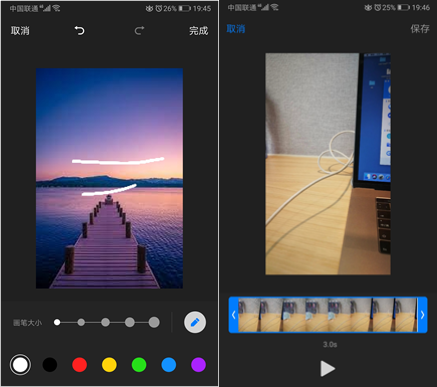Screen dimensions: 437x387
Task: Tap 保存 to save trimmed video
Action: pyautogui.click(x=420, y=29)
